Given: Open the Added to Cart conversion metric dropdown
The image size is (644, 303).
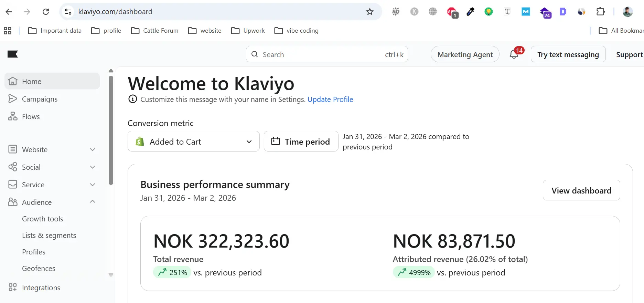Looking at the screenshot, I should coord(194,141).
